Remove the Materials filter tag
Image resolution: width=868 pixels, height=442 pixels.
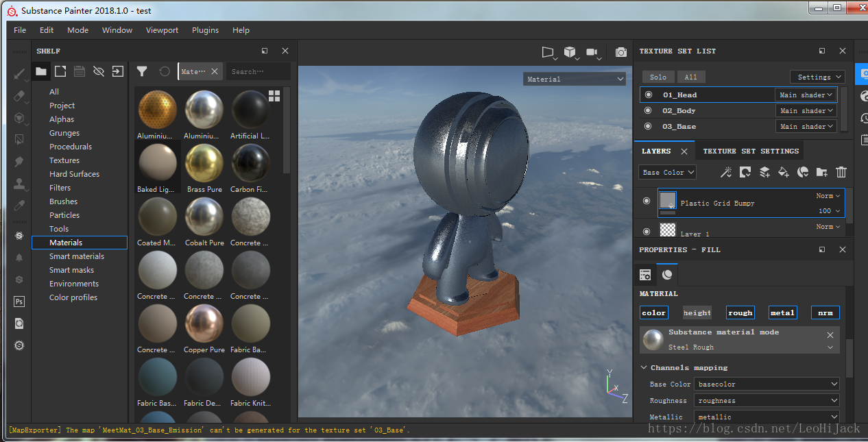(x=215, y=71)
